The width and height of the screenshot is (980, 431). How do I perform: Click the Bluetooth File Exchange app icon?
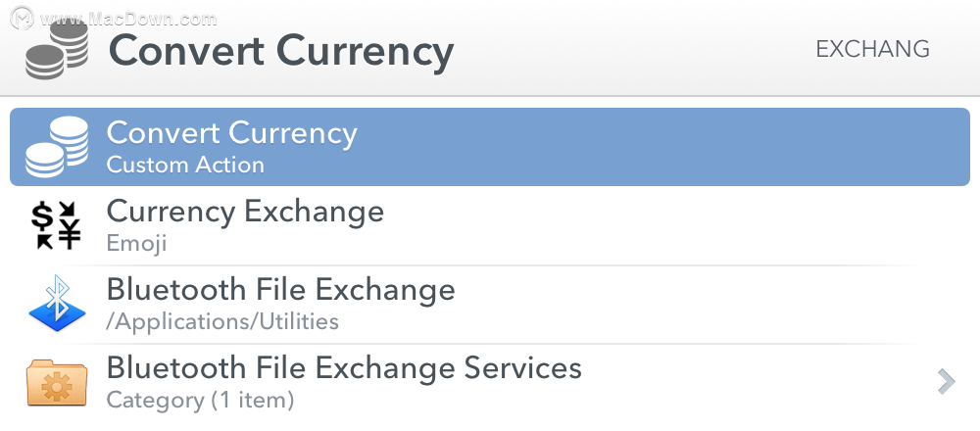(x=57, y=304)
